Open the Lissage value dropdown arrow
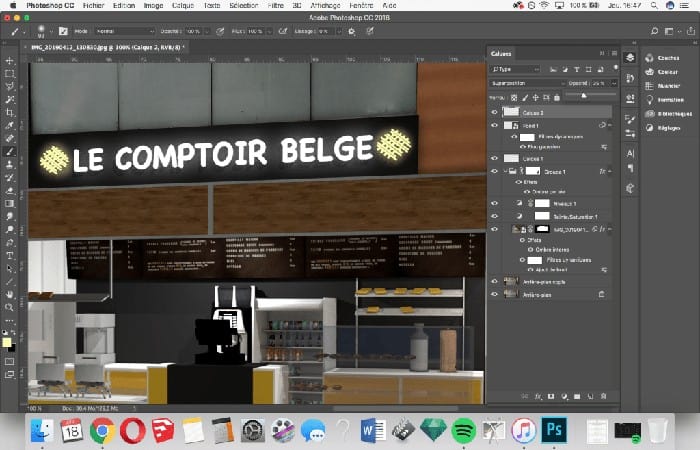The width and height of the screenshot is (700, 450). coord(339,31)
